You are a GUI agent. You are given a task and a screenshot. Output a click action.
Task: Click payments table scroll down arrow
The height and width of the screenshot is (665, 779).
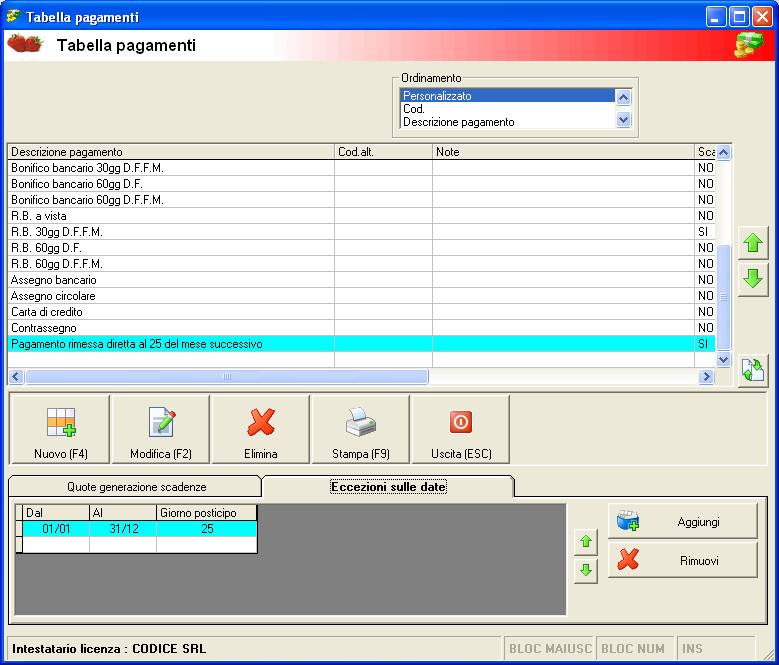[x=723, y=360]
